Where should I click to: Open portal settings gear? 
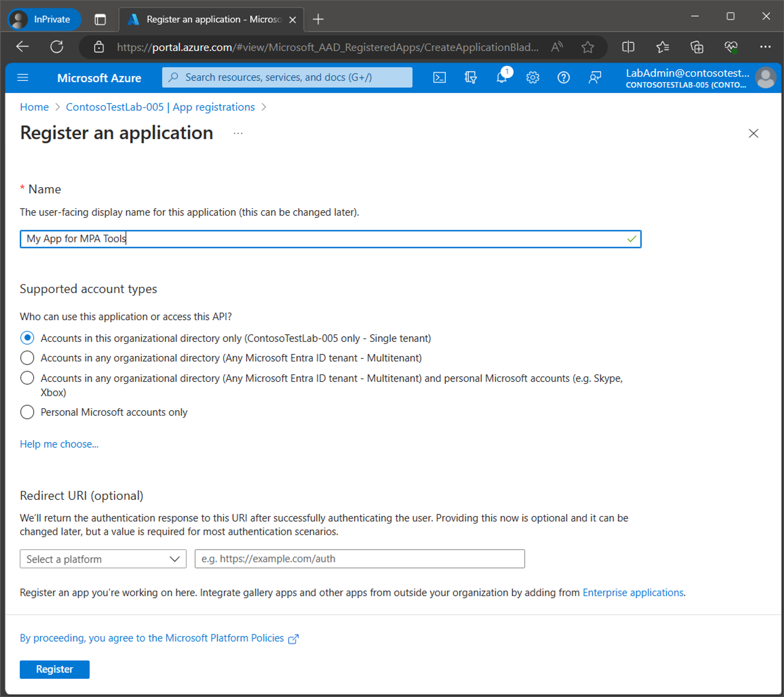[x=532, y=78]
